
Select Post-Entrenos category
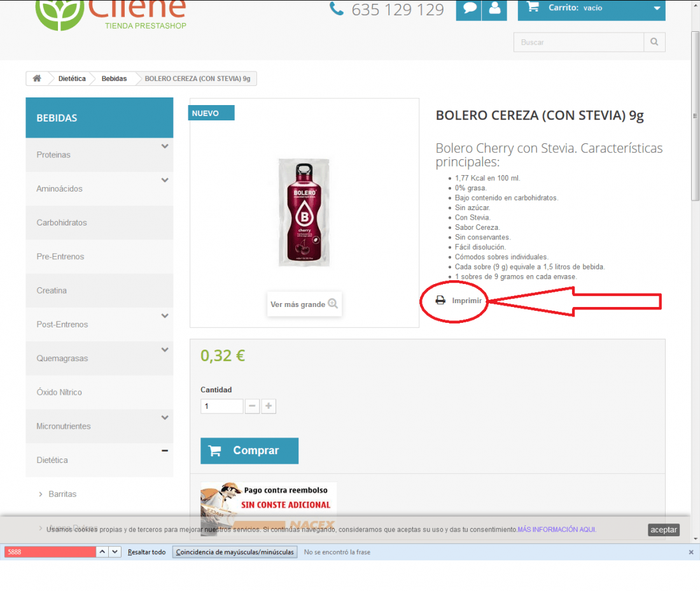(62, 324)
